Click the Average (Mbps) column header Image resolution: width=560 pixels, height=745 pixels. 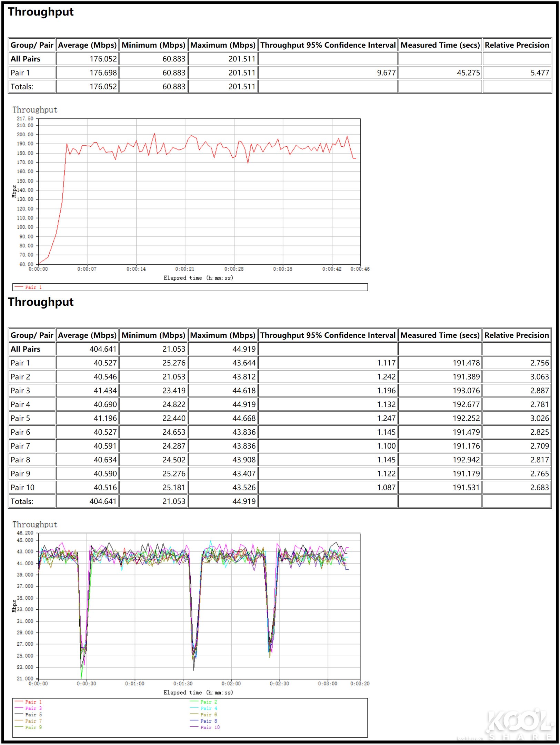tap(87, 45)
